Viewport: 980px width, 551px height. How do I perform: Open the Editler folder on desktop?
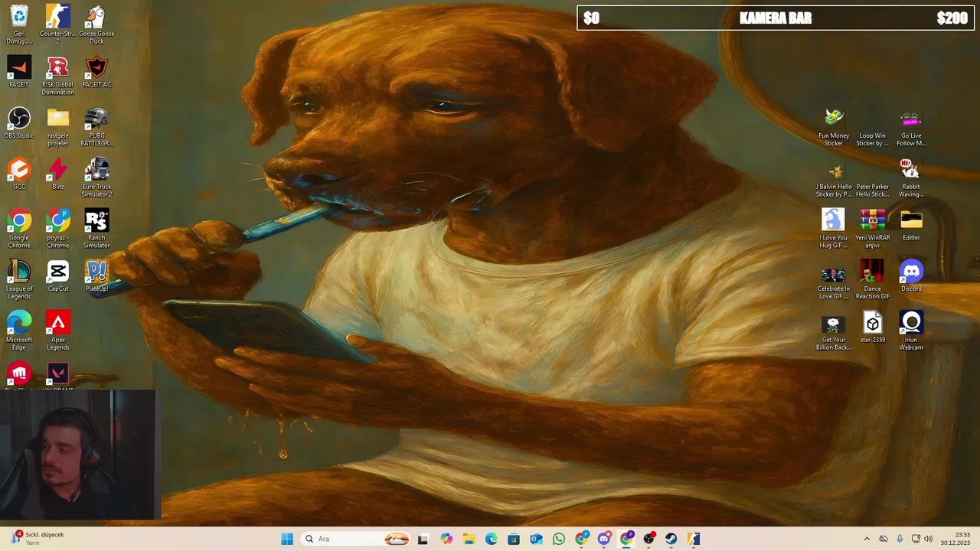click(x=911, y=225)
